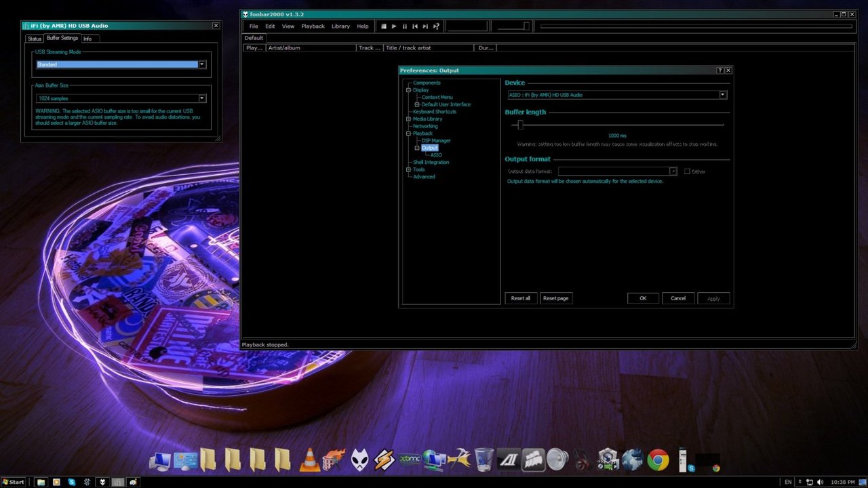868x488 pixels.
Task: Click the Reset page button
Action: click(556, 298)
